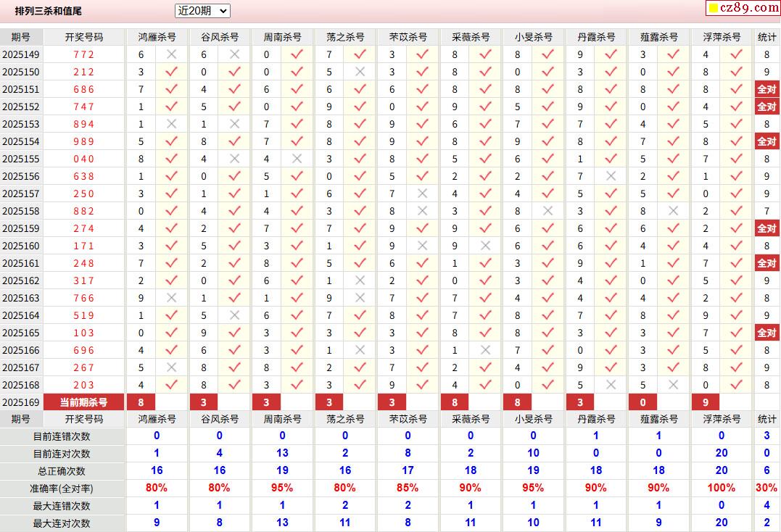Click the 蒹露 X mark in row 2025168
The width and height of the screenshot is (781, 532).
point(674,385)
